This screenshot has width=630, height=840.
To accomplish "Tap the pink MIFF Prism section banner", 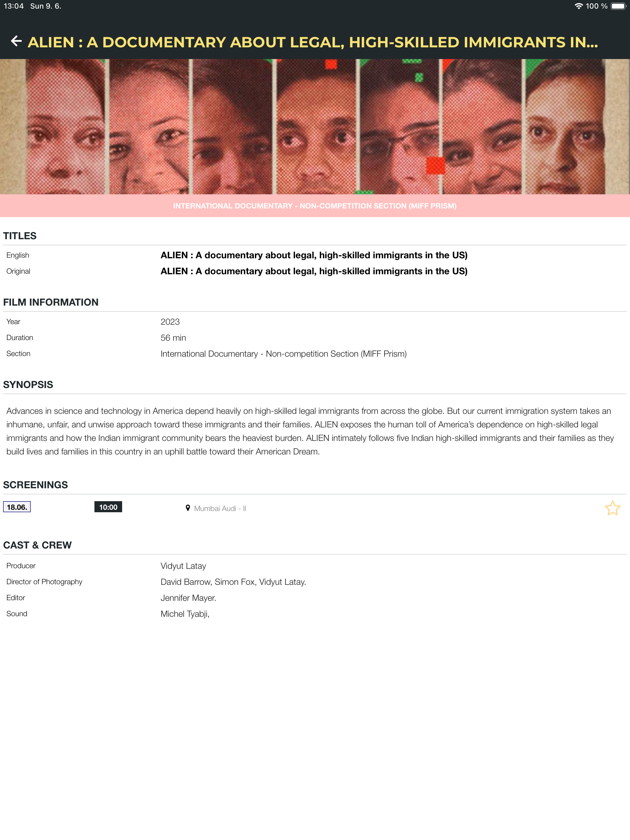I will [315, 206].
